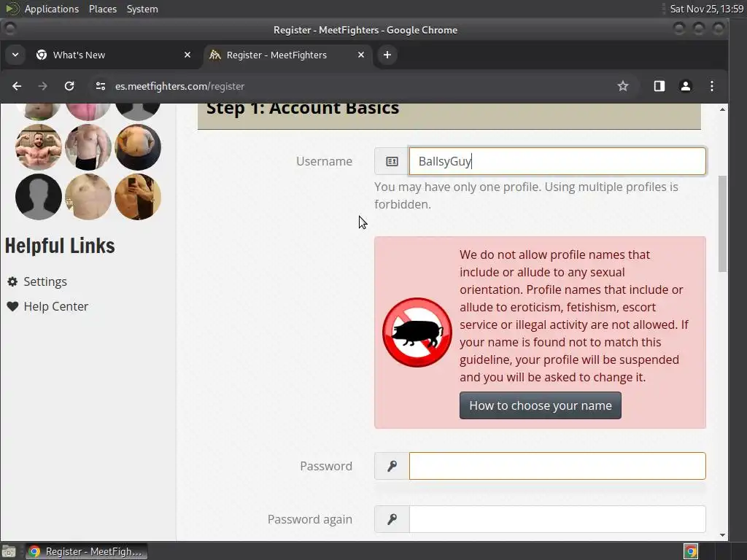Open the System menu

(142, 9)
